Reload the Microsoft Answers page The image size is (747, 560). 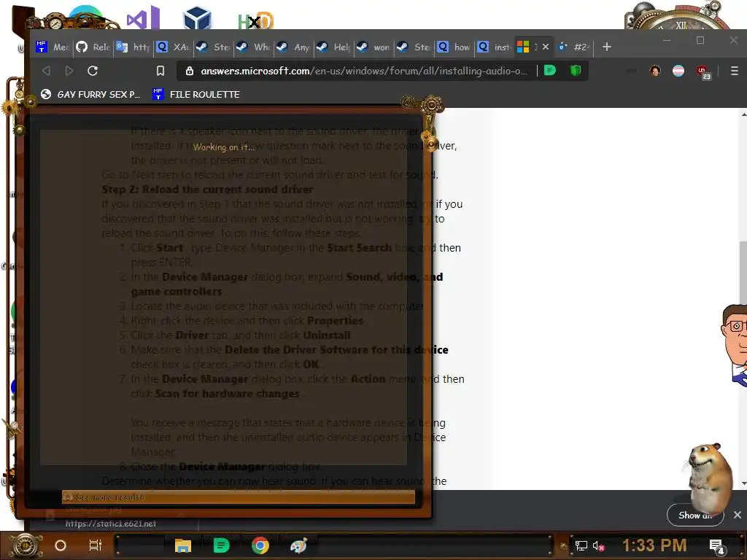pos(93,71)
